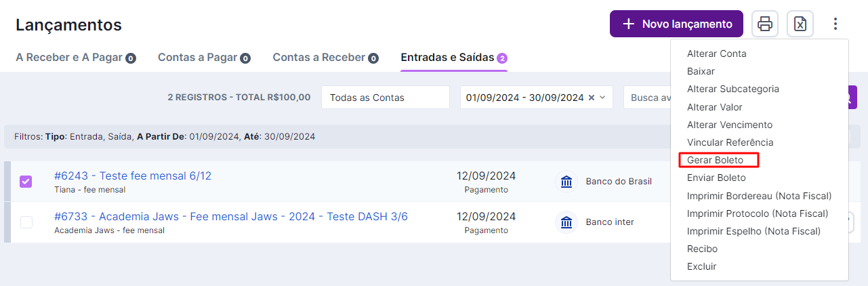Viewport: 868px width, 286px height.
Task: Switch to the Contas a Pagar tab
Action: tap(204, 58)
